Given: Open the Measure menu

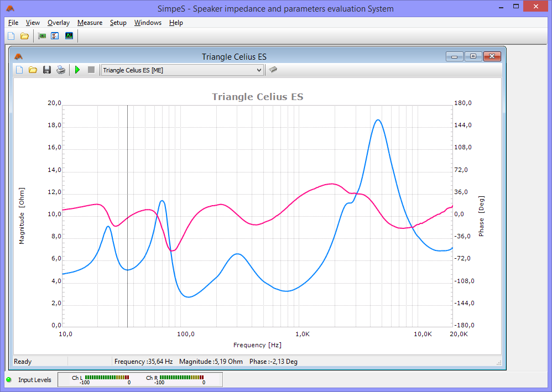Looking at the screenshot, I should pyautogui.click(x=90, y=23).
